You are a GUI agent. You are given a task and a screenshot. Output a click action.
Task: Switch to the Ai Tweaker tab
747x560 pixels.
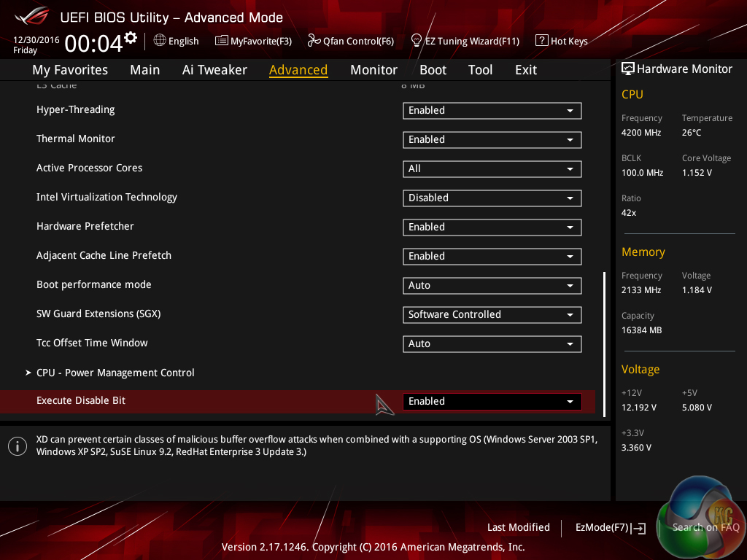click(x=214, y=69)
